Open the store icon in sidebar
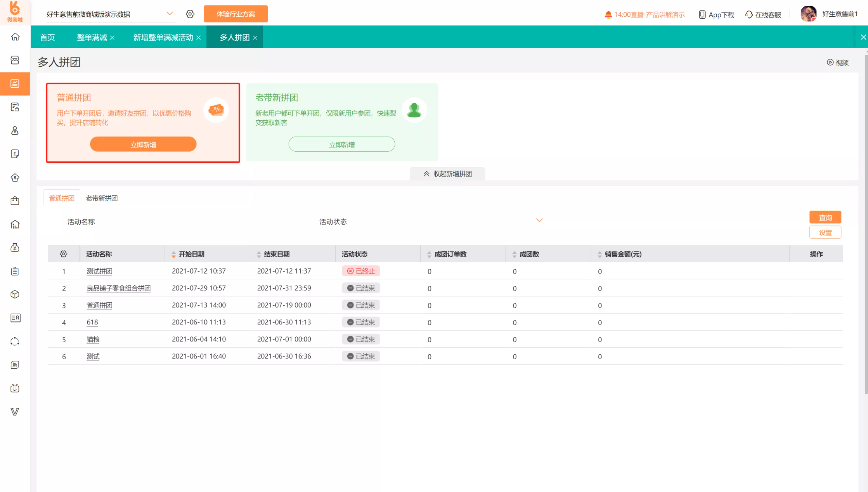The width and height of the screenshot is (868, 492). pyautogui.click(x=15, y=60)
